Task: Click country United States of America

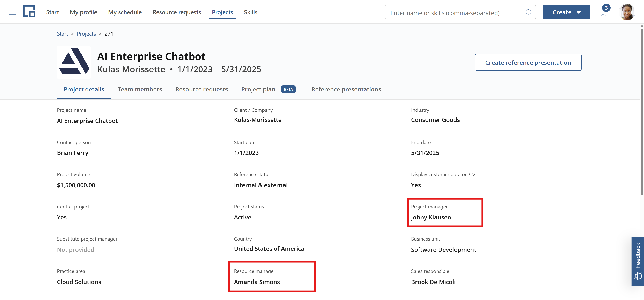Action: 269,249
